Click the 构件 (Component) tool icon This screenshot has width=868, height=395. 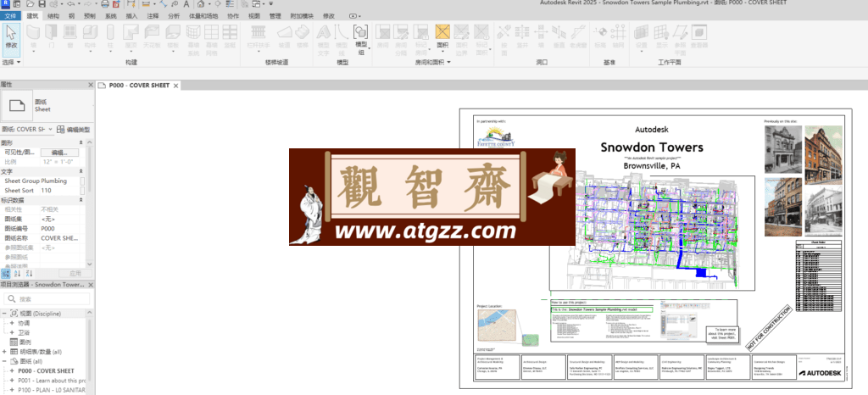(90, 32)
